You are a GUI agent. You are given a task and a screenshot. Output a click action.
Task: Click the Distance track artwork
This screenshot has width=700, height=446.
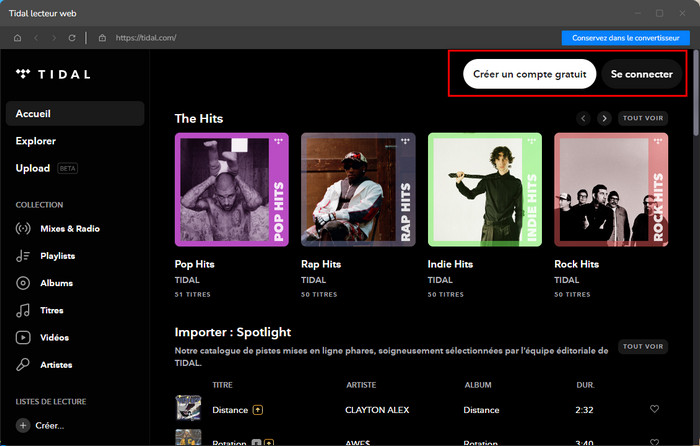(188, 408)
